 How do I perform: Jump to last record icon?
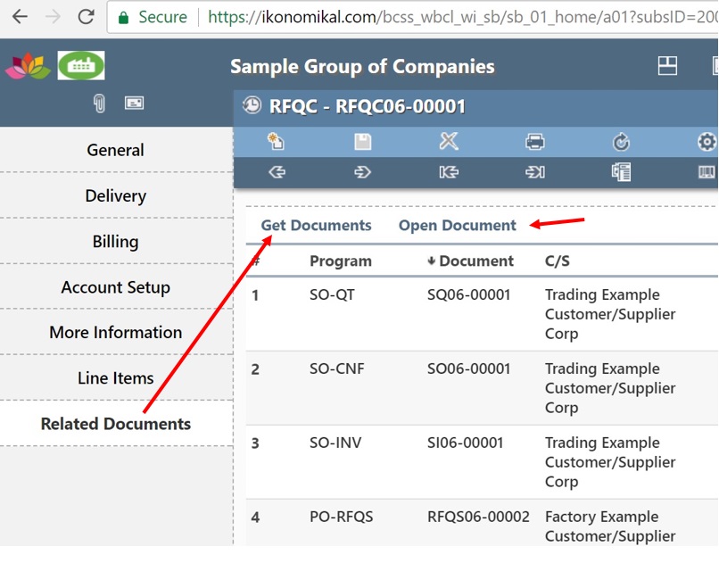[535, 172]
